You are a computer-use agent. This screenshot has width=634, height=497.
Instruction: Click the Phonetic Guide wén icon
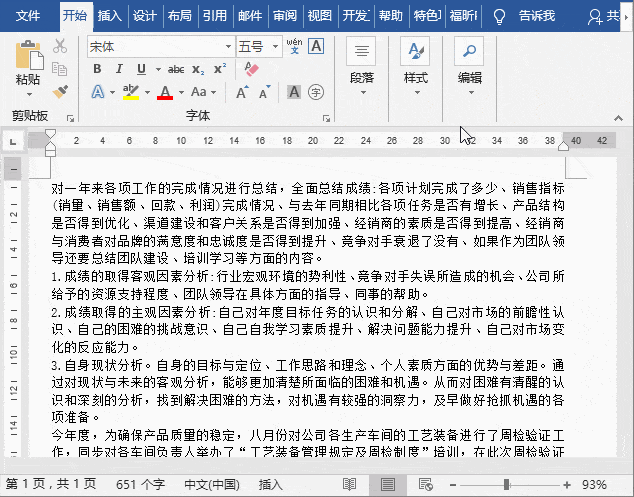coord(294,46)
